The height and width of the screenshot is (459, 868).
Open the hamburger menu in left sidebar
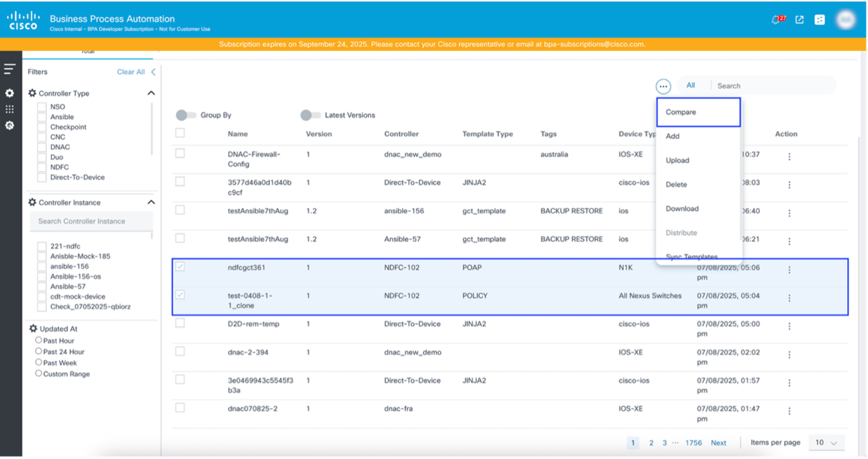10,69
